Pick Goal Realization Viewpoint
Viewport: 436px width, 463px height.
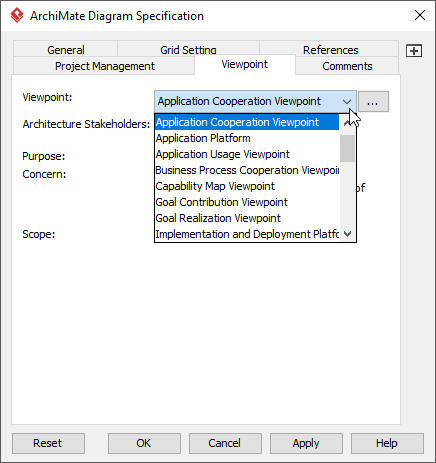coord(247,218)
